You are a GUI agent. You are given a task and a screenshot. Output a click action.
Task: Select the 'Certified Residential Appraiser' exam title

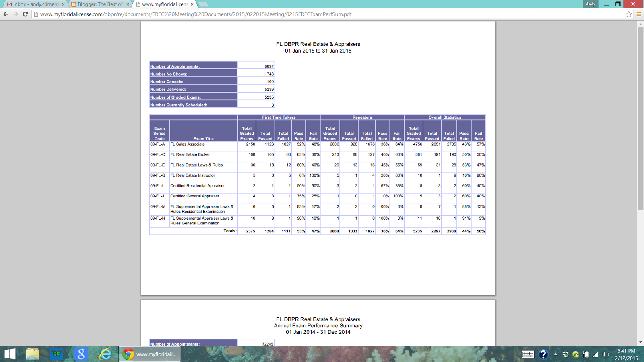(198, 186)
